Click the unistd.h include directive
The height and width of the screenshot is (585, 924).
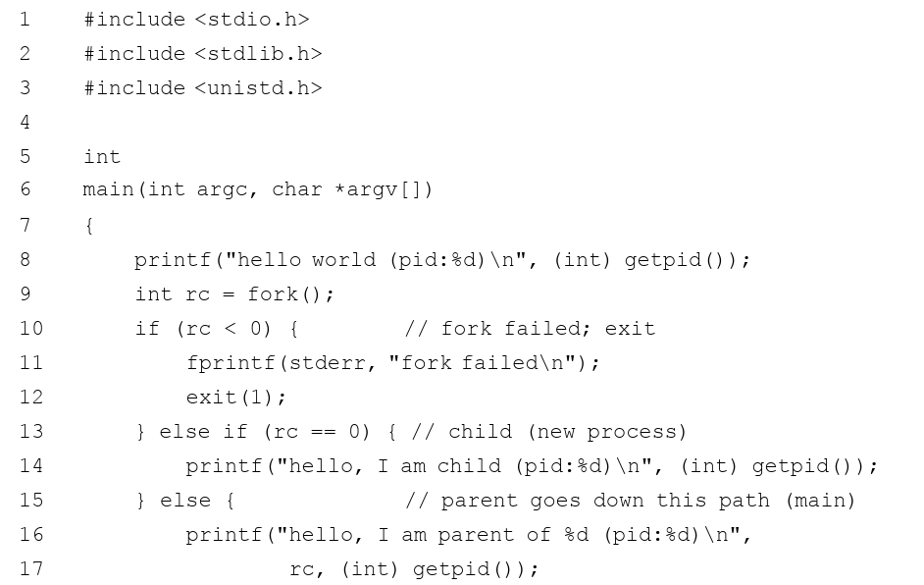tap(203, 88)
